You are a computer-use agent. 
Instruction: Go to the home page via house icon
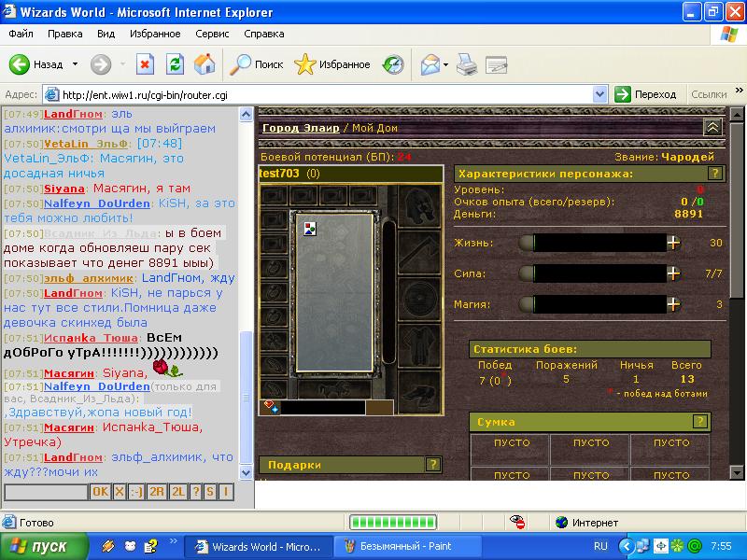[204, 64]
